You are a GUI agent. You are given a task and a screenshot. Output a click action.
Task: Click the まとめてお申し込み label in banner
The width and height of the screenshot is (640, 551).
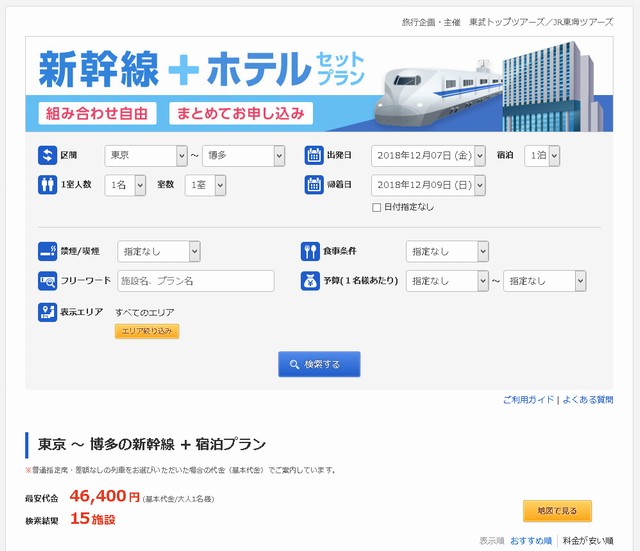tap(241, 113)
